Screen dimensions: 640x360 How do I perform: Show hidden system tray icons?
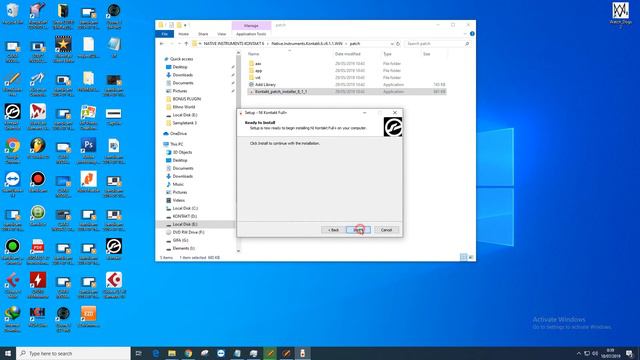[578, 353]
